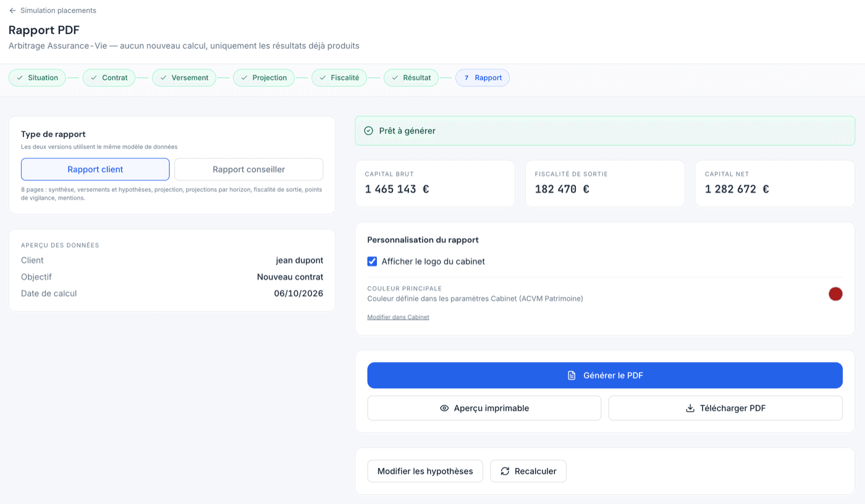The image size is (865, 504).
Task: Click the checkmark icon in the Situation step
Action: (x=20, y=78)
